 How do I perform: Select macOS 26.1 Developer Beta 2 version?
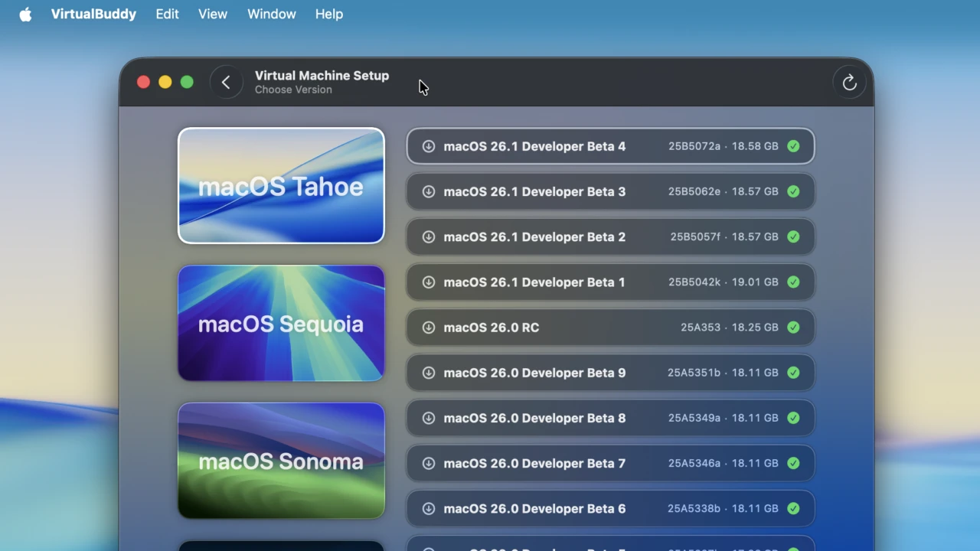click(x=610, y=236)
